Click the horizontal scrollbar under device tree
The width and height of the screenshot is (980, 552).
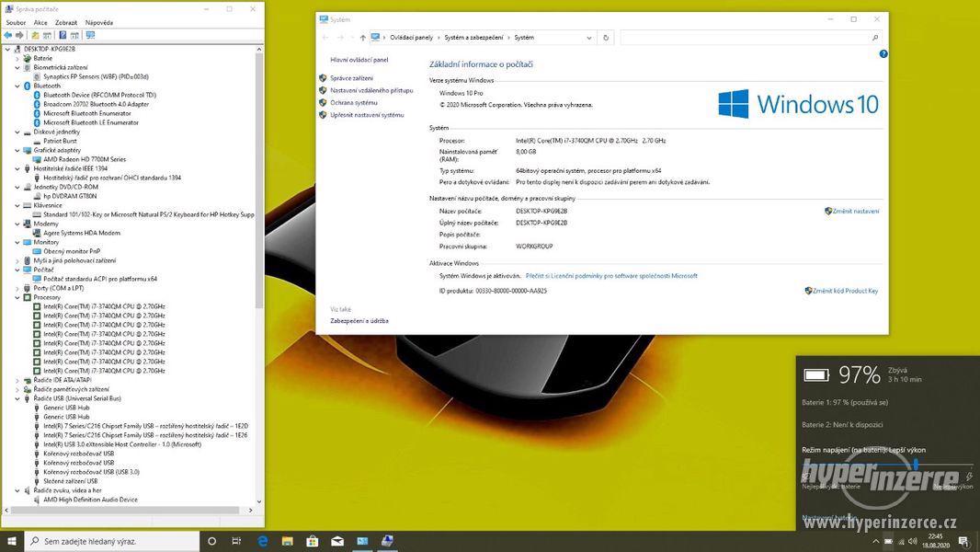click(x=125, y=510)
